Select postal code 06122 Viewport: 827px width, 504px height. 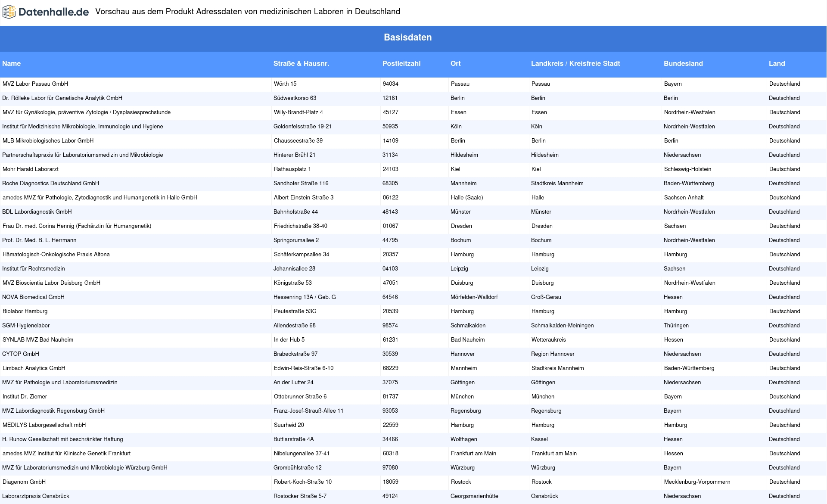click(x=391, y=198)
